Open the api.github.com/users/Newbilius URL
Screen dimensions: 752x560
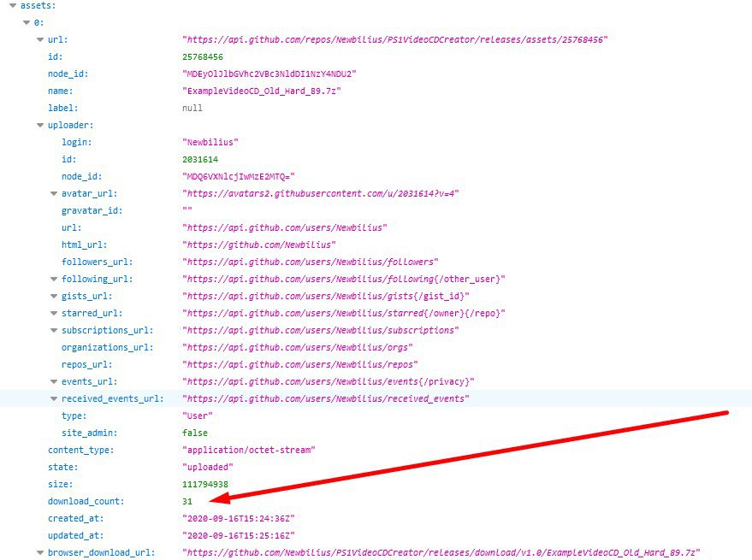[x=284, y=227]
